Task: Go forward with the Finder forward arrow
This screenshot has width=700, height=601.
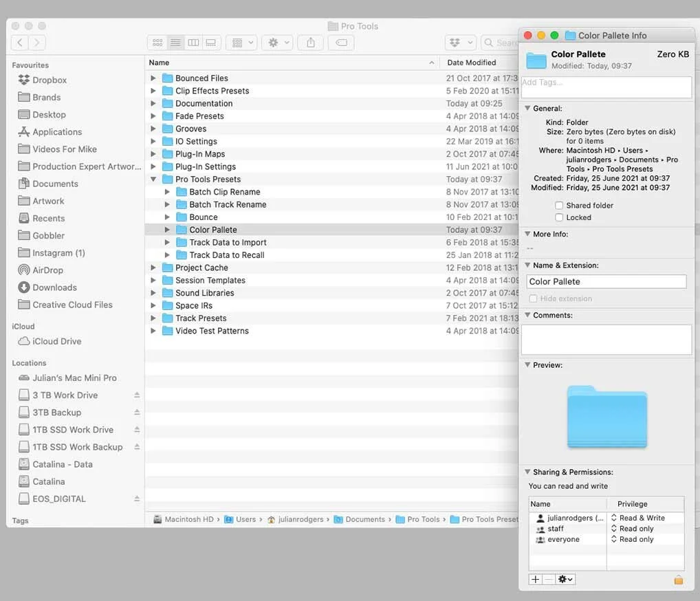Action: (x=36, y=43)
